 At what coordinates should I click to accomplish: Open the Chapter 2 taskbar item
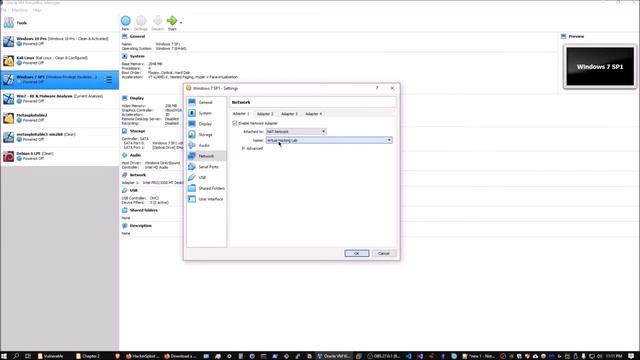pyautogui.click(x=88, y=356)
